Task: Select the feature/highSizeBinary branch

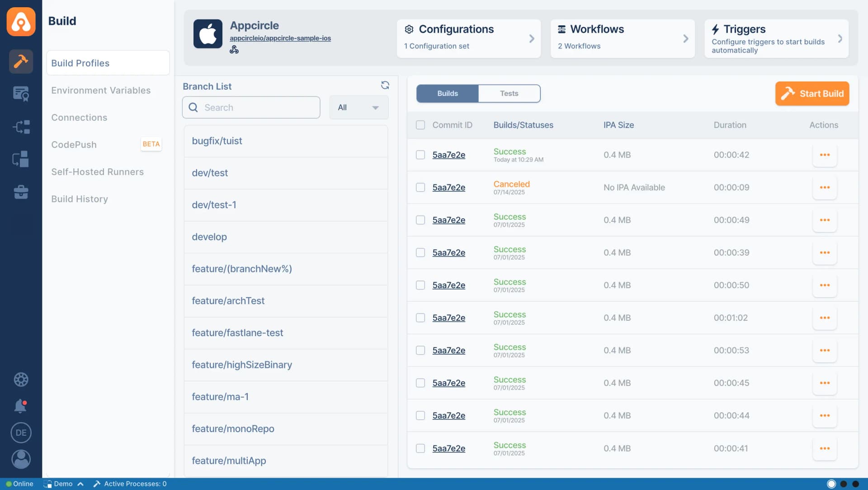Action: [x=286, y=365]
